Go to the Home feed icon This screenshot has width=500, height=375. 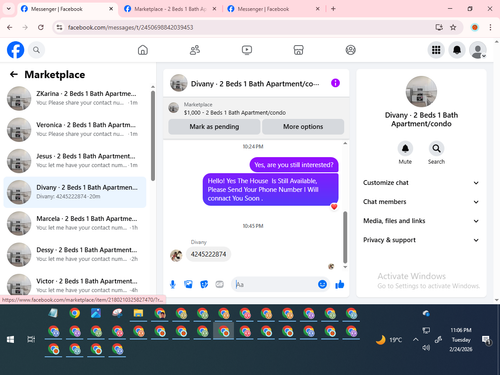143,50
